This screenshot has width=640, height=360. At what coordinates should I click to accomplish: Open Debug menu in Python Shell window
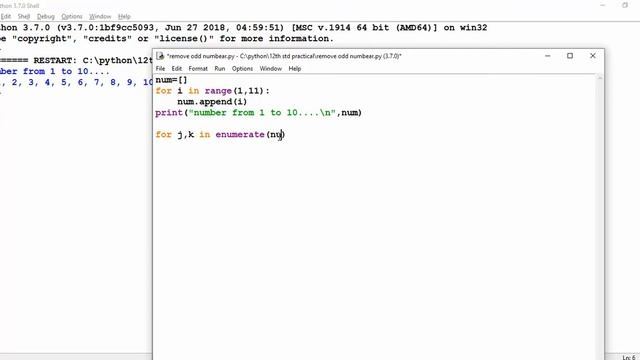pos(46,16)
